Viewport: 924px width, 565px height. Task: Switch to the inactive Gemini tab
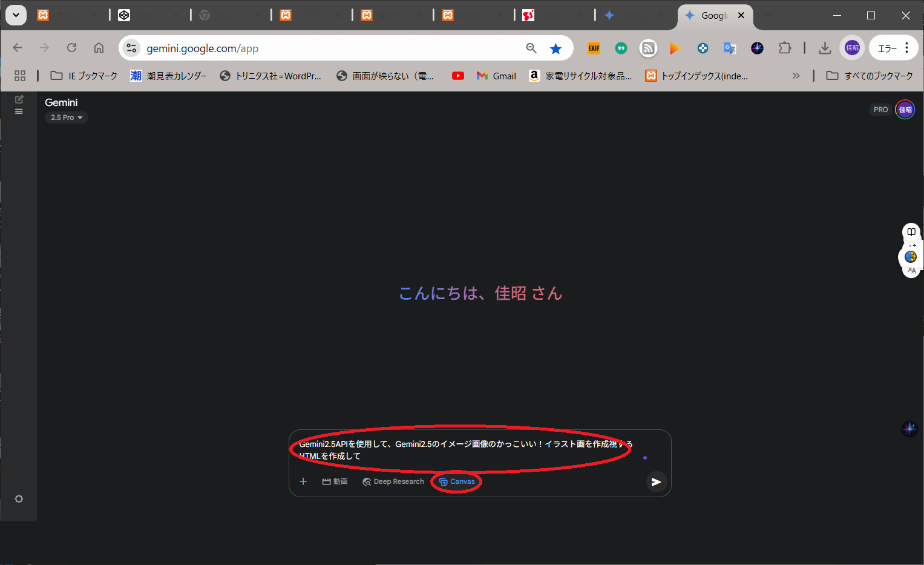635,16
